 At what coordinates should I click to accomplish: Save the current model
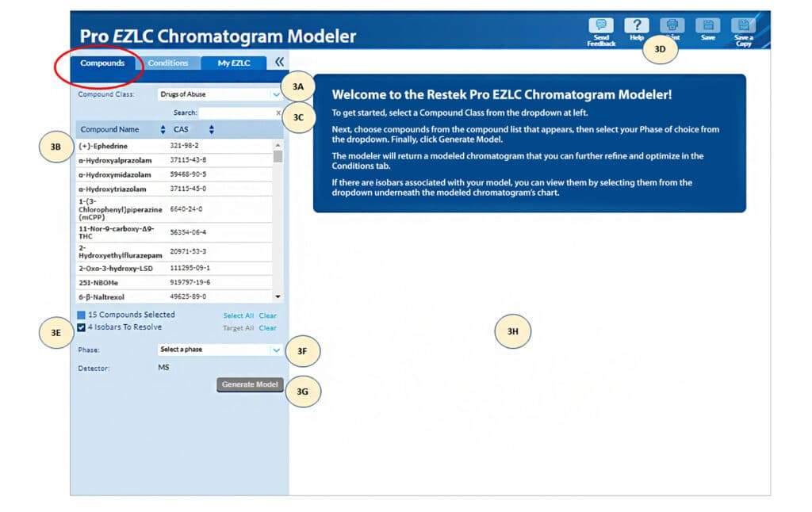point(708,26)
